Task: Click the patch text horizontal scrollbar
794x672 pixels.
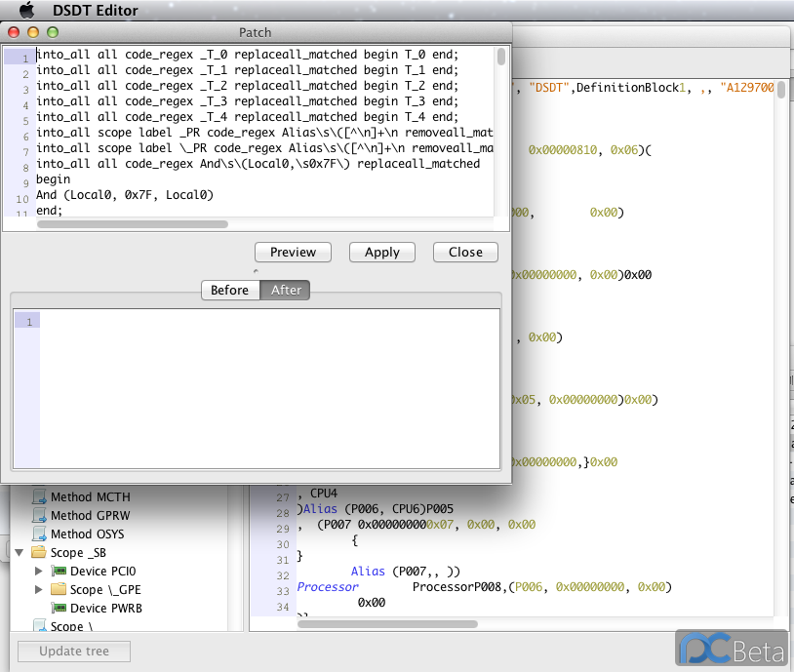Action: click(x=132, y=224)
